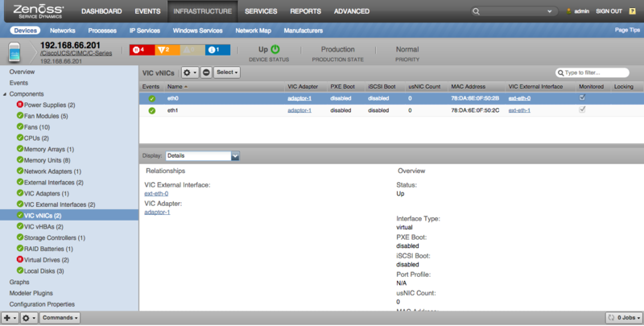The width and height of the screenshot is (644, 326).
Task: Click the device icon next to 192.168.66.201
Action: (x=14, y=52)
